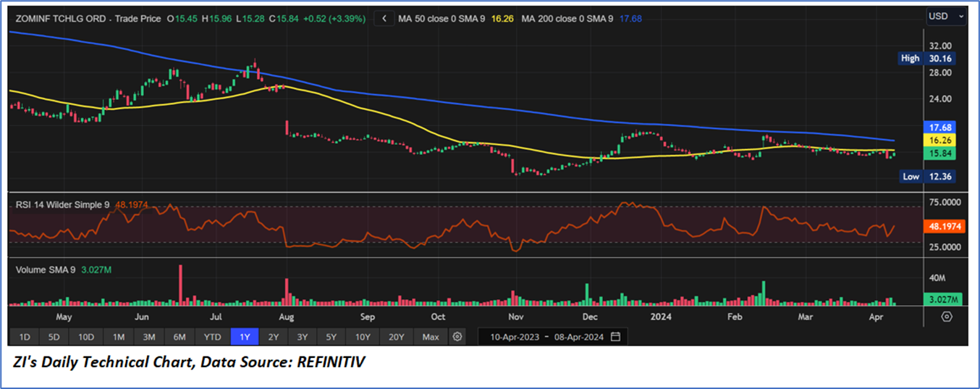Click the active 1Y range button
This screenshot has width=980, height=389.
pyautogui.click(x=244, y=337)
